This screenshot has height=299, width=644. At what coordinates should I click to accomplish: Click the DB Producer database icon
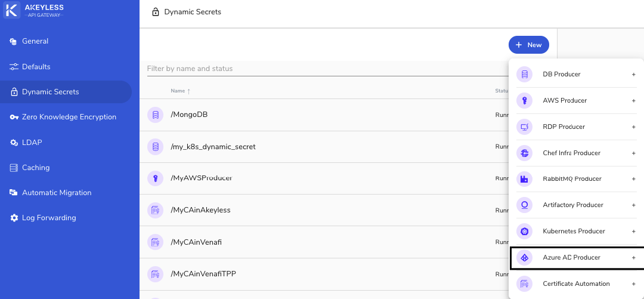pyautogui.click(x=524, y=75)
